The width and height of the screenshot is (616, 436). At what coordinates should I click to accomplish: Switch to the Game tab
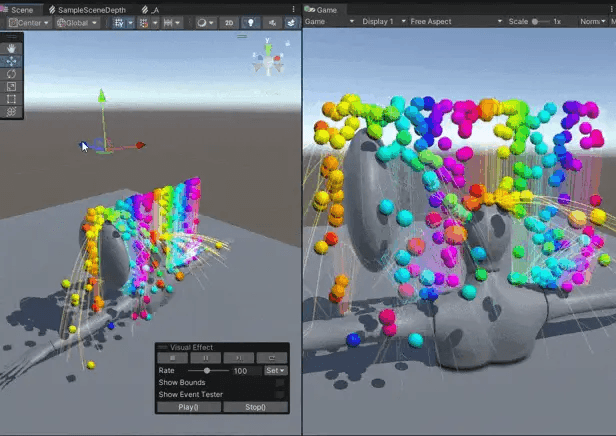pyautogui.click(x=326, y=9)
